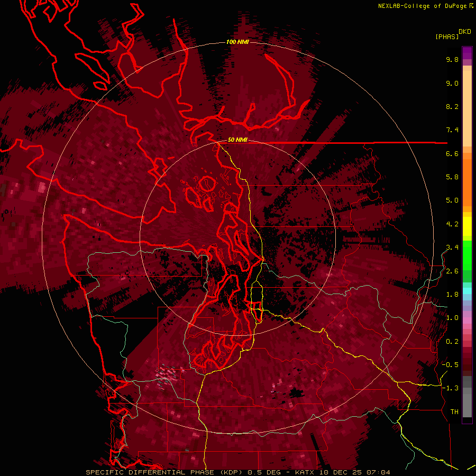Image resolution: width=476 pixels, height=476 pixels.
Task: Click the 3.4 scale value
Action: 452,248
